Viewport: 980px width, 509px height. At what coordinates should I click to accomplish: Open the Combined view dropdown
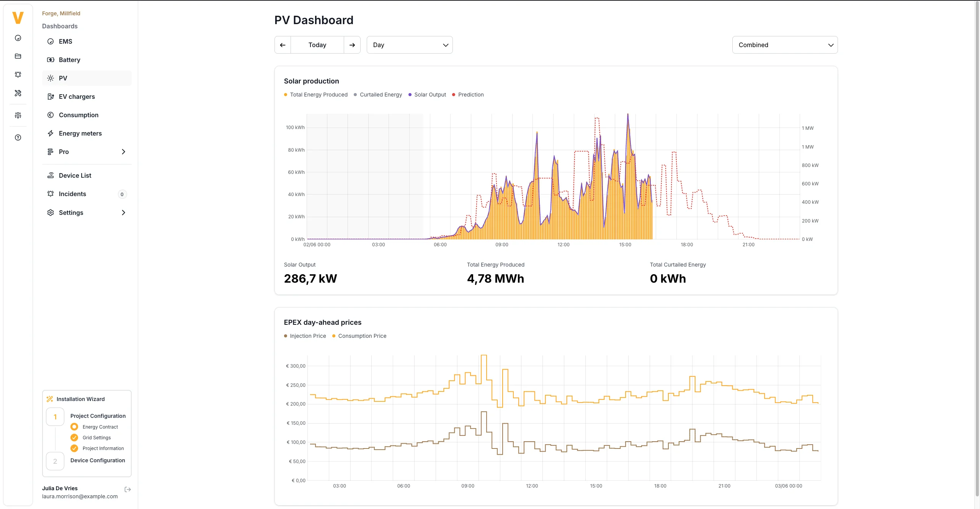pos(785,45)
